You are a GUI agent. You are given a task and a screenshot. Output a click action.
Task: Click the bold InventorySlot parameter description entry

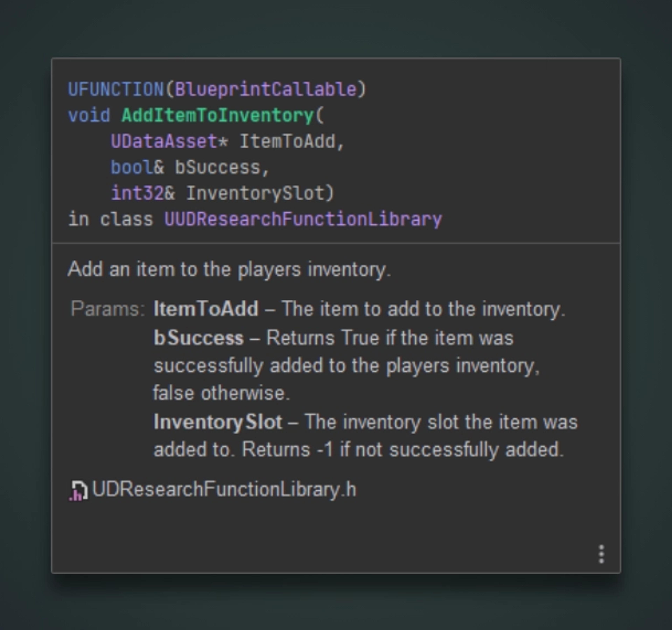coord(218,422)
